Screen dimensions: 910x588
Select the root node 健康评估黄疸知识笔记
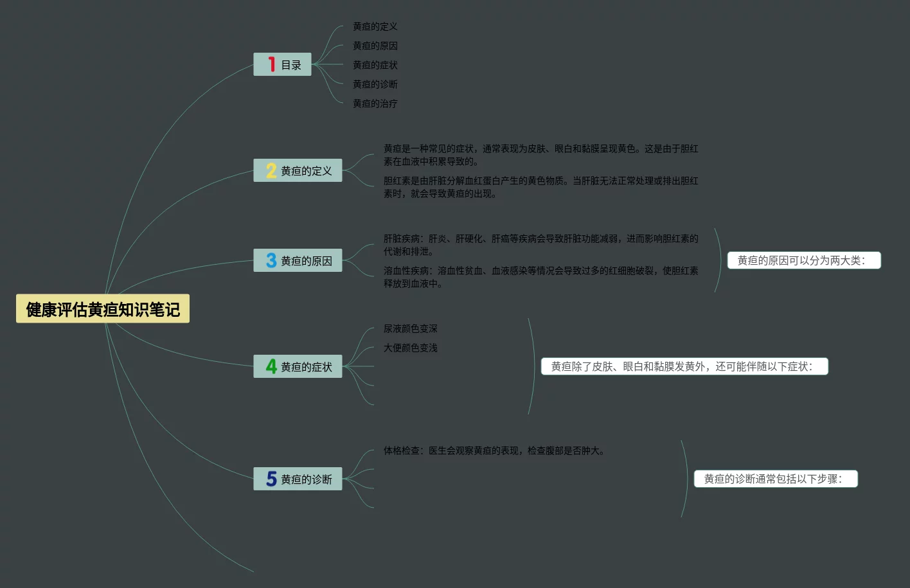(x=103, y=309)
